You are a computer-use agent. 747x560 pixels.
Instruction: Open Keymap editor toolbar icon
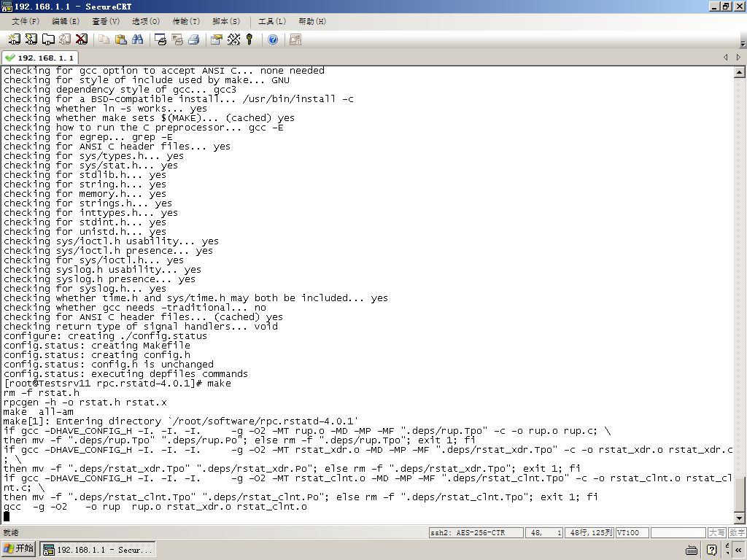pos(233,39)
